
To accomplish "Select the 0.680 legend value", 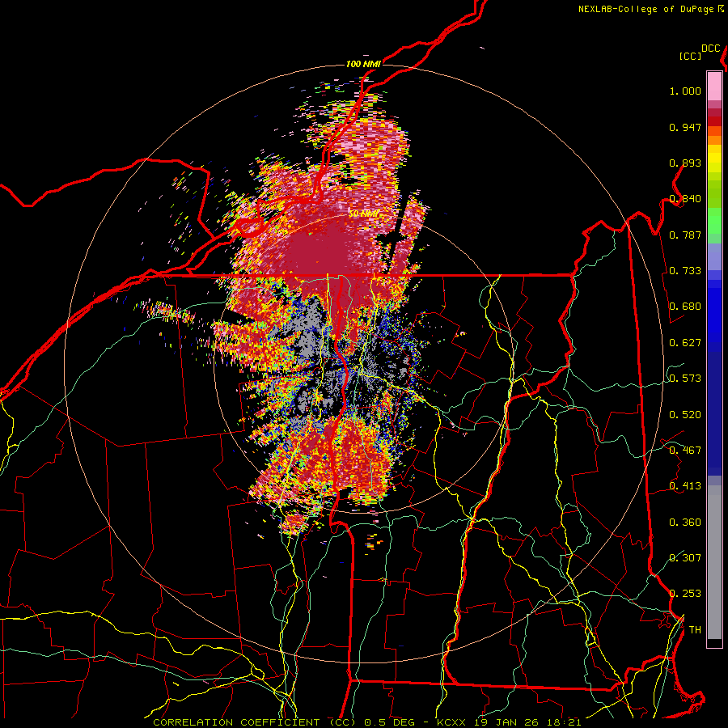I will [685, 307].
